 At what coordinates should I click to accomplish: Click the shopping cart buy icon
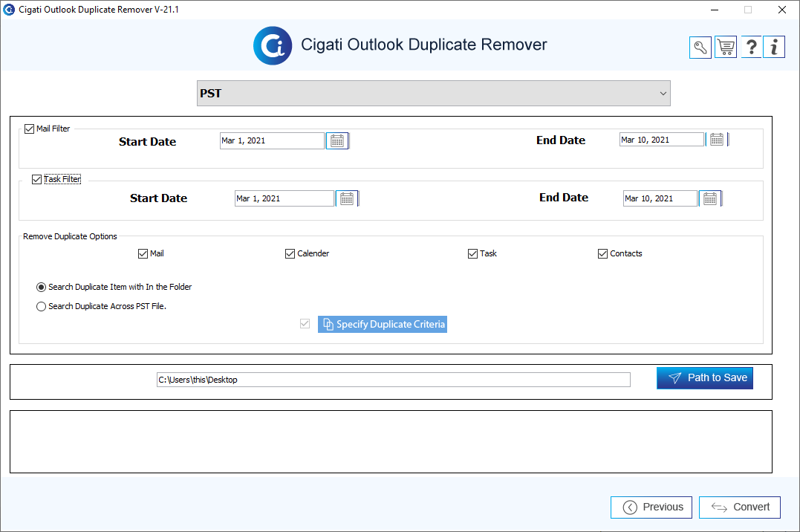click(x=726, y=48)
